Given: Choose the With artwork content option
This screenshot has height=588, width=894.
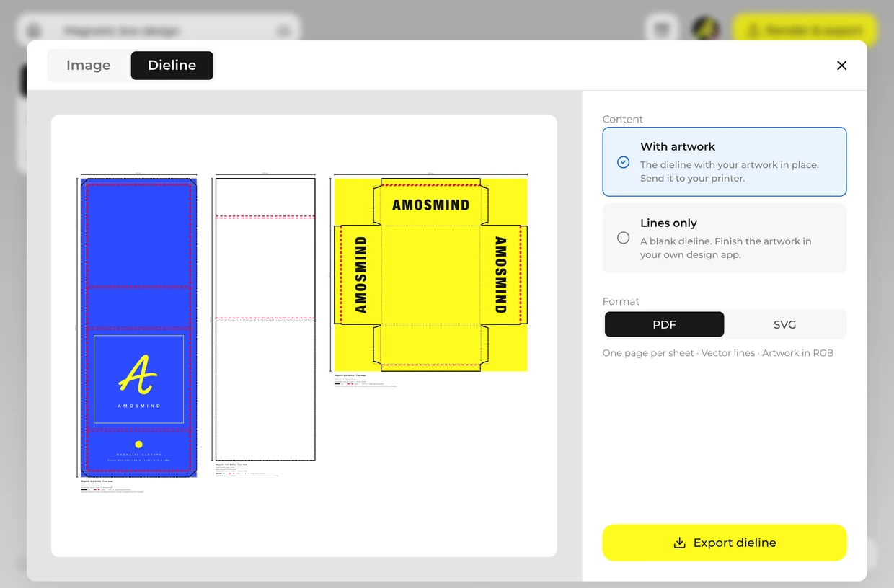Looking at the screenshot, I should pos(725,162).
